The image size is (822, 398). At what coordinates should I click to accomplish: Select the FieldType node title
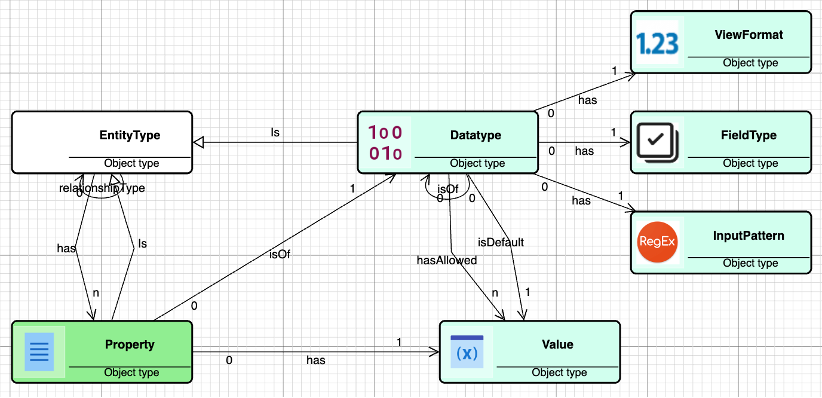coord(749,135)
